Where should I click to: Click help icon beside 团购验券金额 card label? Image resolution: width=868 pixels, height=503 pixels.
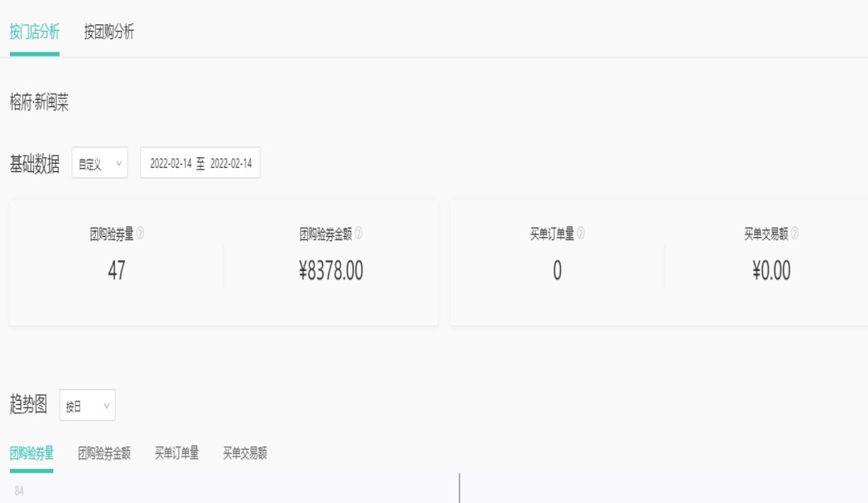click(x=358, y=234)
